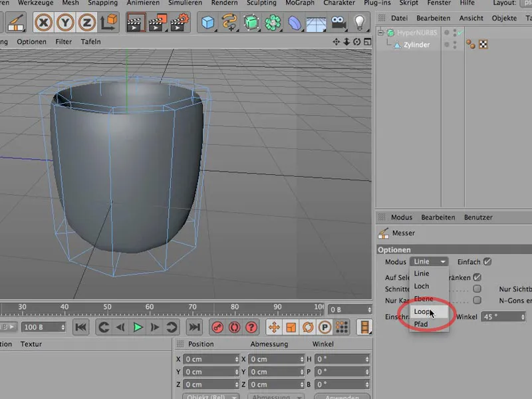Step to next frame

(x=155, y=327)
